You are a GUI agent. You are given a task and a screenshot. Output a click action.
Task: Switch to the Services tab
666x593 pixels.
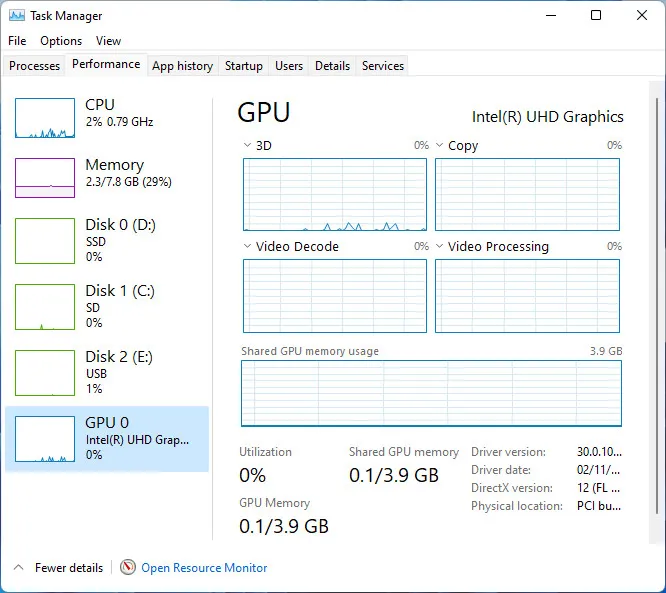pos(383,66)
